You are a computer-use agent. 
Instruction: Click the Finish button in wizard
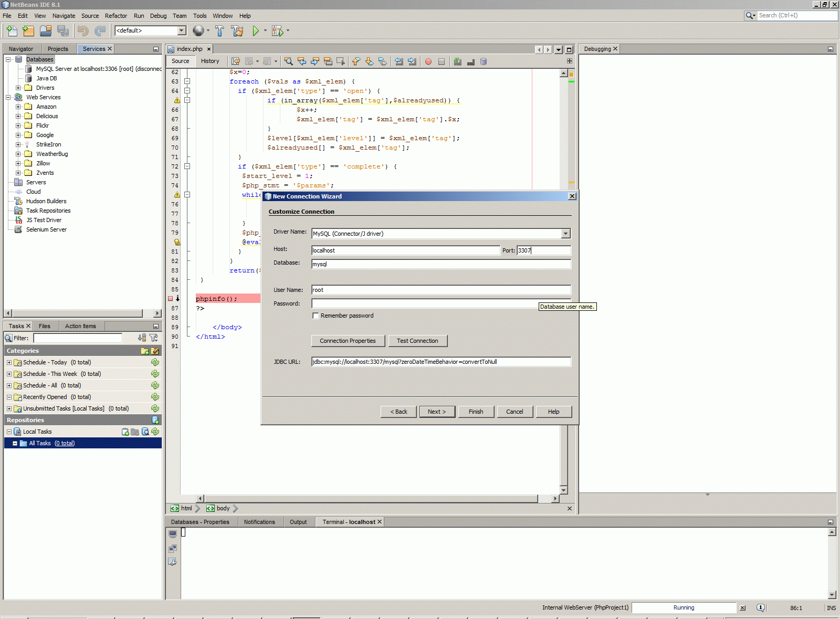476,412
